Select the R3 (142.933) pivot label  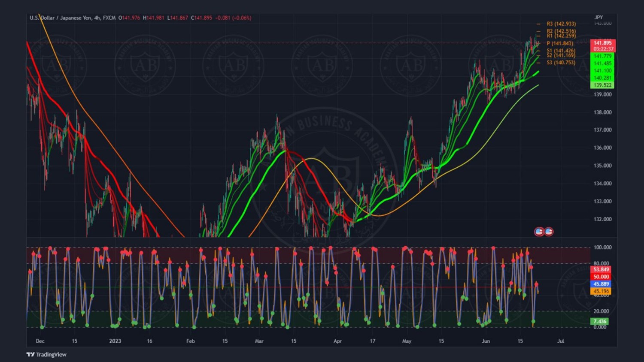point(561,24)
